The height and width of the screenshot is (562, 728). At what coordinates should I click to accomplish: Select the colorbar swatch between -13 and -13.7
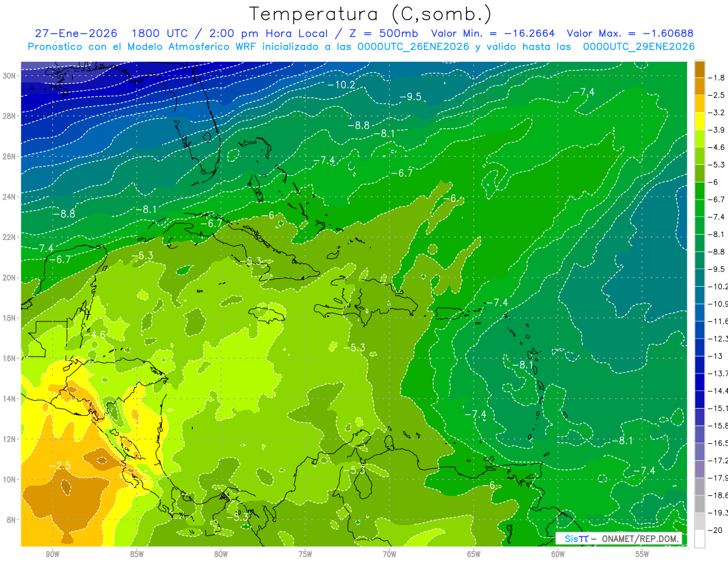699,365
